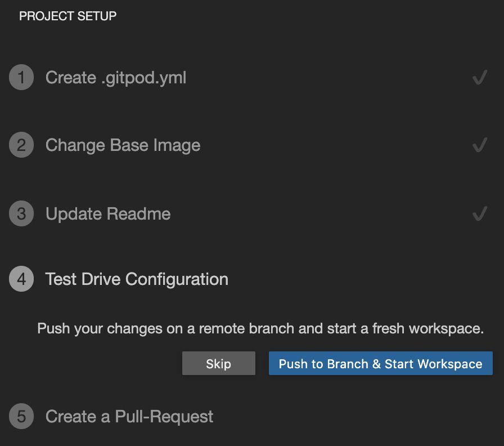The image size is (504, 446).
Task: Click the checkmark next to Update Readme
Action: coord(480,213)
